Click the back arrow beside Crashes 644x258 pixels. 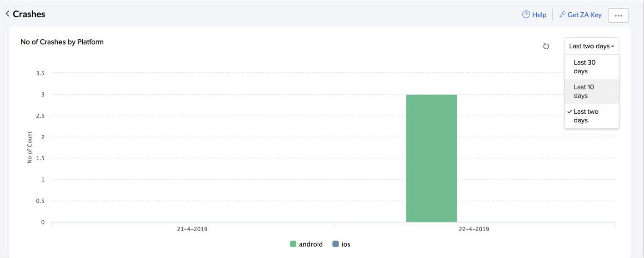tap(7, 14)
